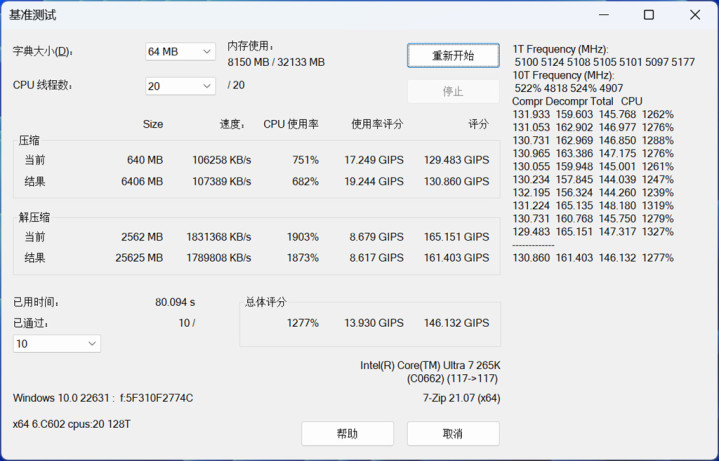Click the Intel Core Ultra 7 265K label
The height and width of the screenshot is (461, 719).
[x=430, y=366]
